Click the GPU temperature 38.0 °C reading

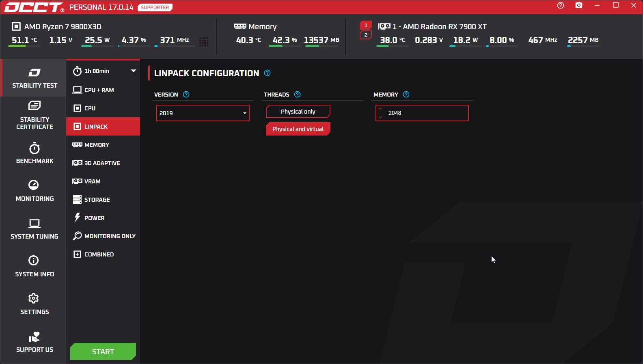(393, 40)
